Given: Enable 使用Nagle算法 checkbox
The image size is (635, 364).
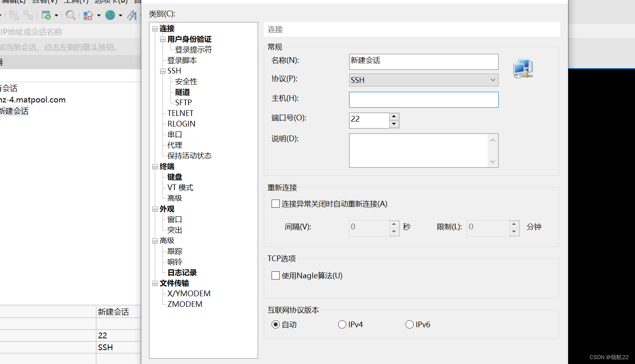Looking at the screenshot, I should point(276,275).
